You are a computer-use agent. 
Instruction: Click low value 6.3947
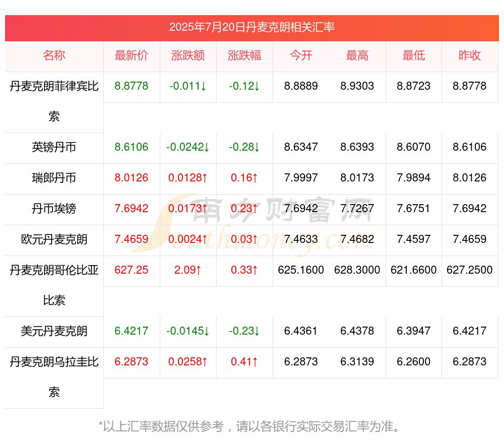point(414,331)
